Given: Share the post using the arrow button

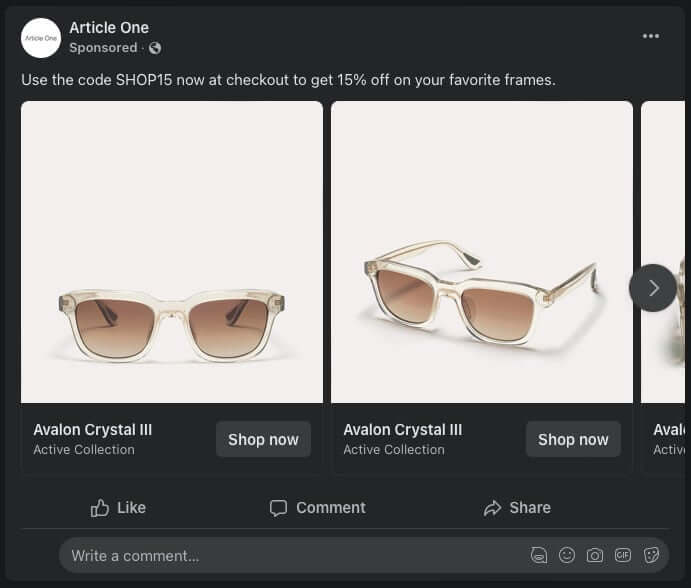Looking at the screenshot, I should [x=517, y=508].
